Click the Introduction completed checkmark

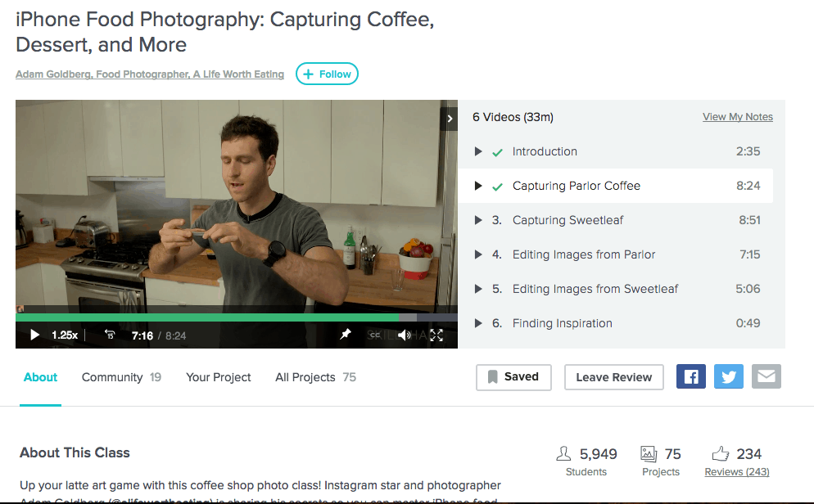click(497, 152)
